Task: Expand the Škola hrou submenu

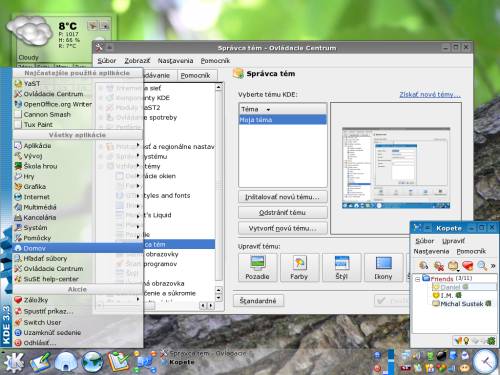Action: [78, 166]
